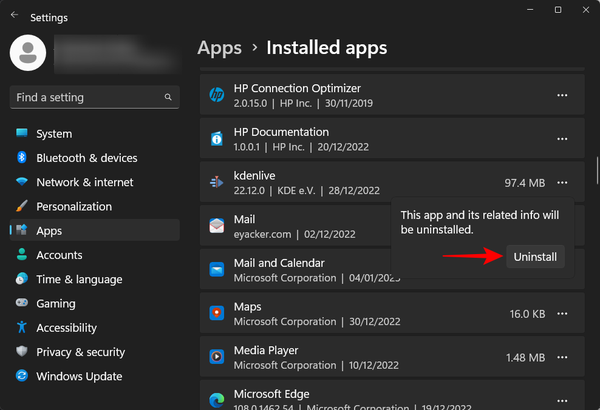Open more options for Media Player
Image resolution: width=600 pixels, height=410 pixels.
562,357
